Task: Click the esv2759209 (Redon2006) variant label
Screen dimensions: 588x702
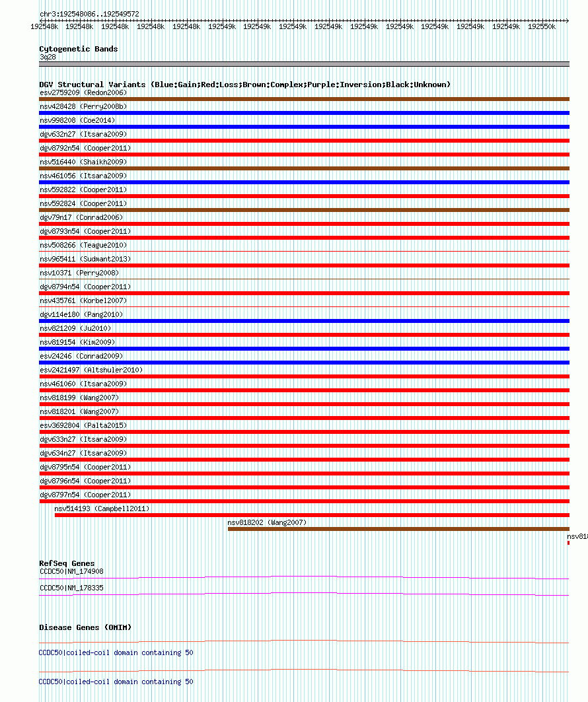Action: tap(83, 92)
